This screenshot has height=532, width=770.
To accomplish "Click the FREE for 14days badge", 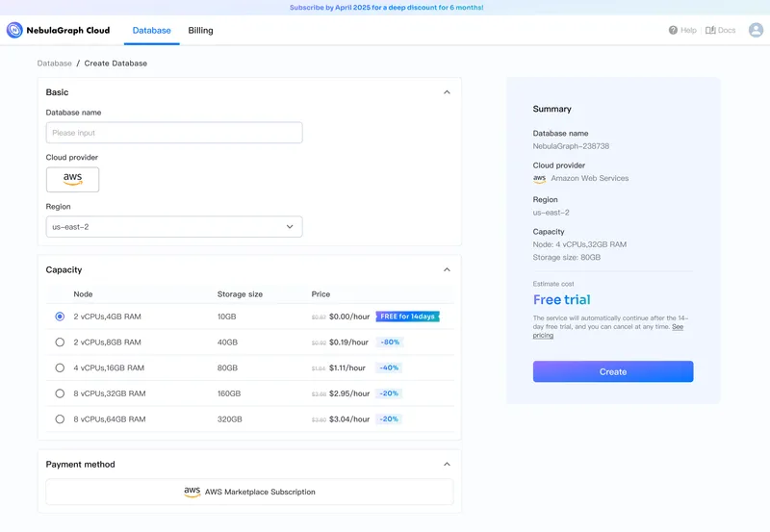I will coord(407,316).
